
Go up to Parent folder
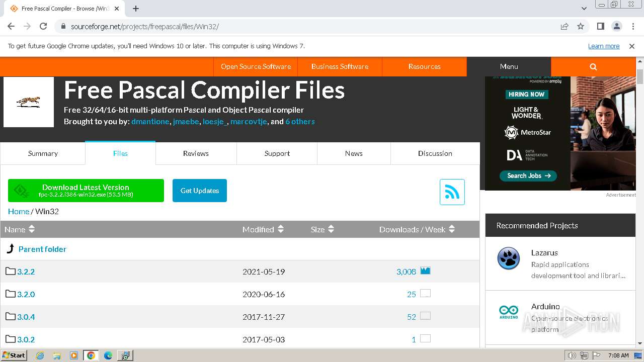click(42, 249)
